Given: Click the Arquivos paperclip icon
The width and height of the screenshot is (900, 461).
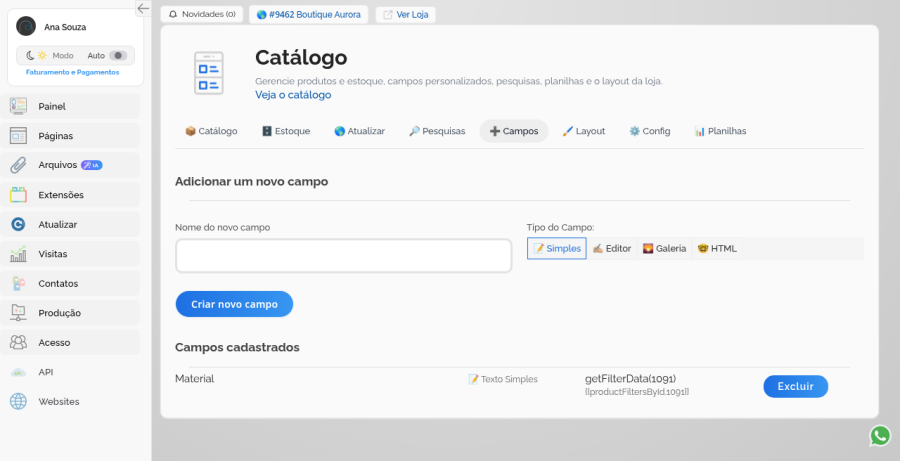Looking at the screenshot, I should (18, 165).
